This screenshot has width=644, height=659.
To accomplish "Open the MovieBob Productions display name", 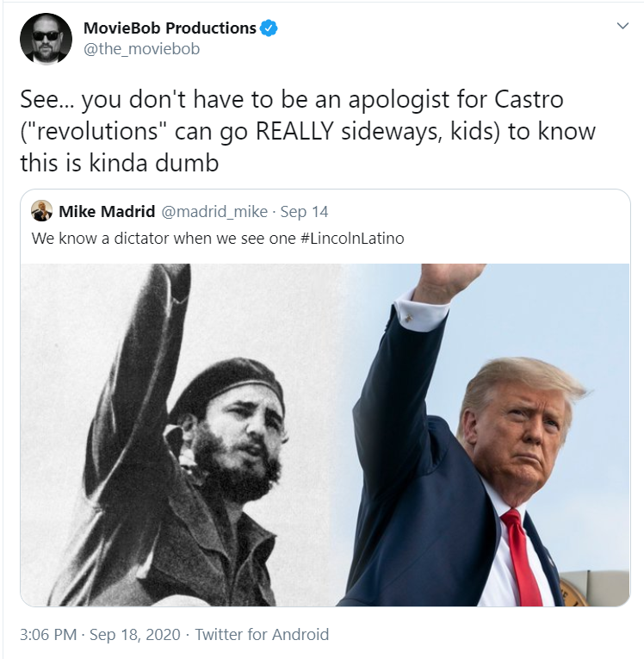I will [170, 28].
